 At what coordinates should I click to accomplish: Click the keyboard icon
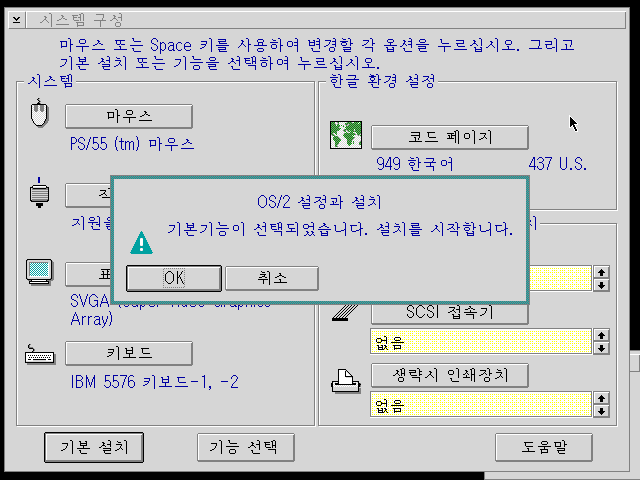(x=39, y=354)
